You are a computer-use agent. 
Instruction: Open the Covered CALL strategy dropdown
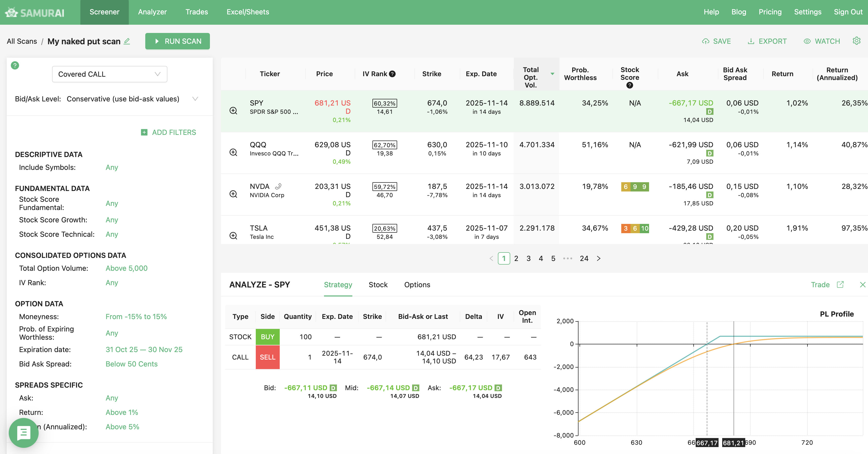109,74
